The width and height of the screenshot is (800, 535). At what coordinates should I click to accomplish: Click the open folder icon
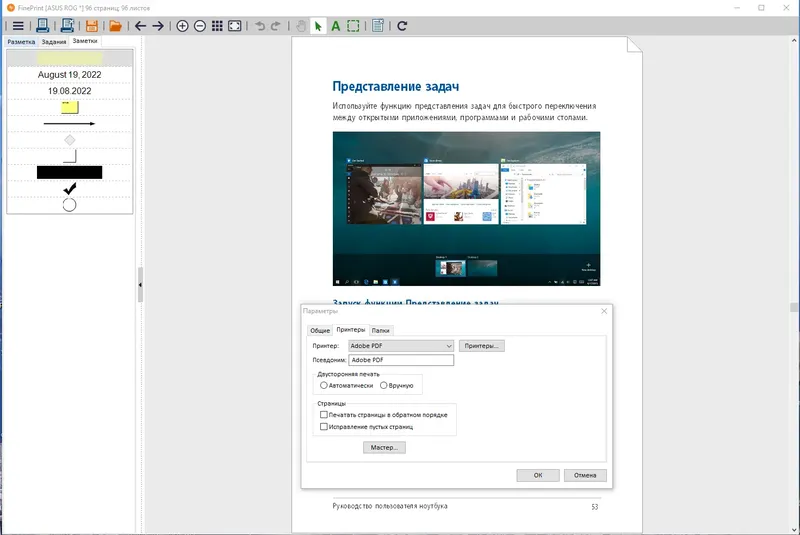click(115, 26)
